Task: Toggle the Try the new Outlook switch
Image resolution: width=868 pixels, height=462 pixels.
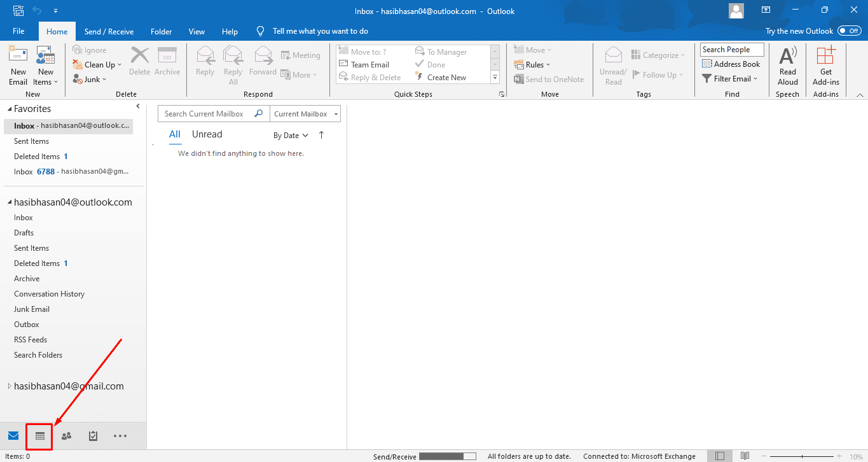Action: 850,31
